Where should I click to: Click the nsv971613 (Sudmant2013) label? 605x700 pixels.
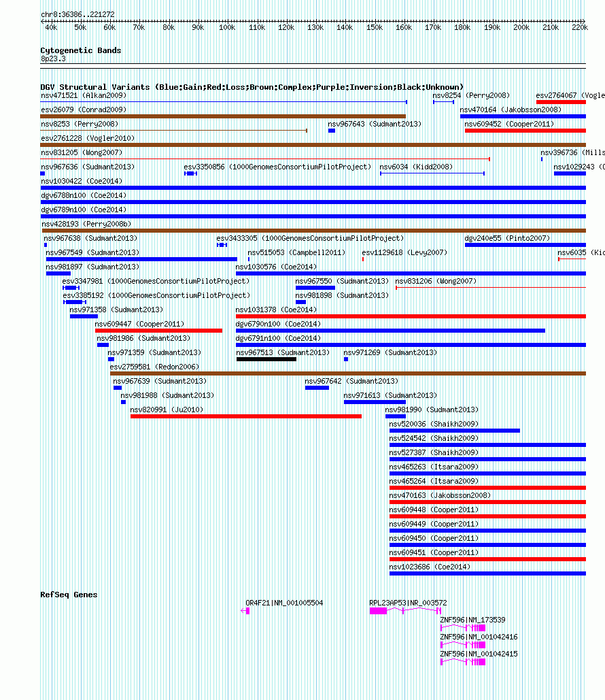390,395
